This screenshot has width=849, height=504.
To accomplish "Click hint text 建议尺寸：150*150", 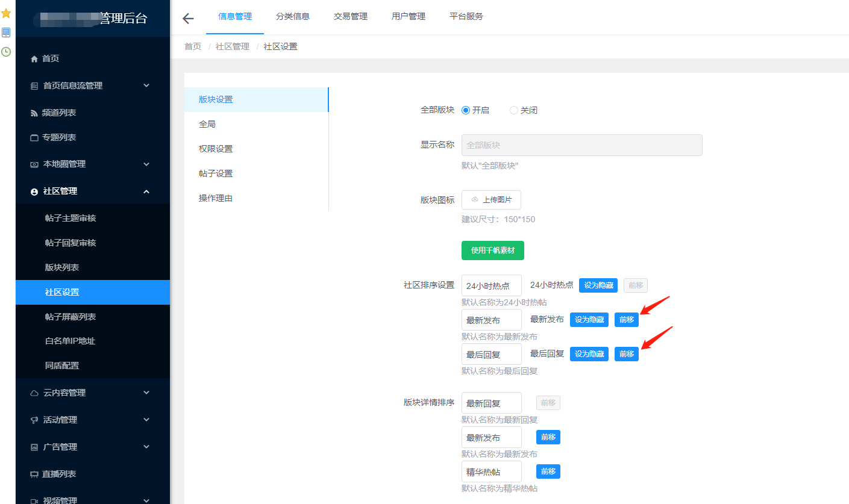I will point(498,219).
